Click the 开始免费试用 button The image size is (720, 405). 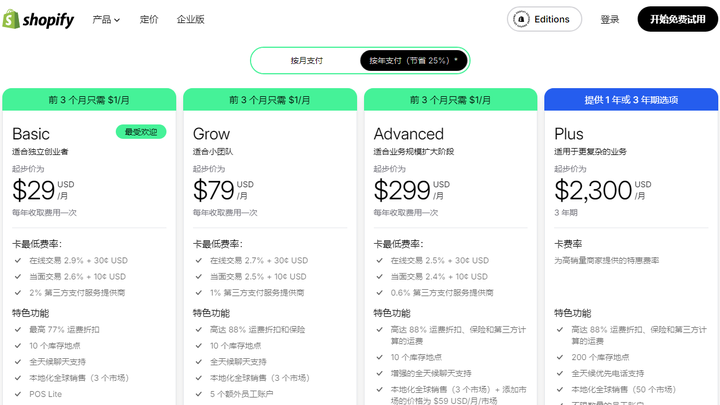point(677,19)
